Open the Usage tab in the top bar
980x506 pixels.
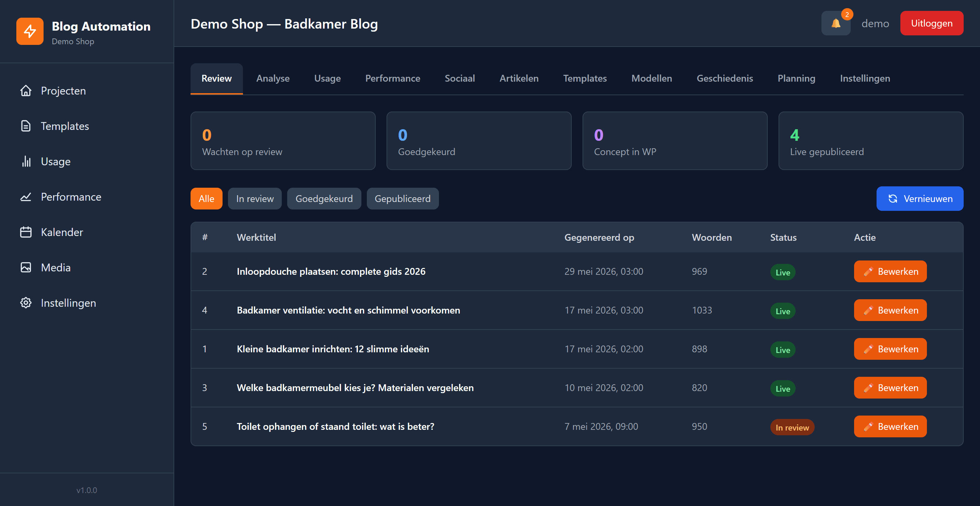coord(327,78)
